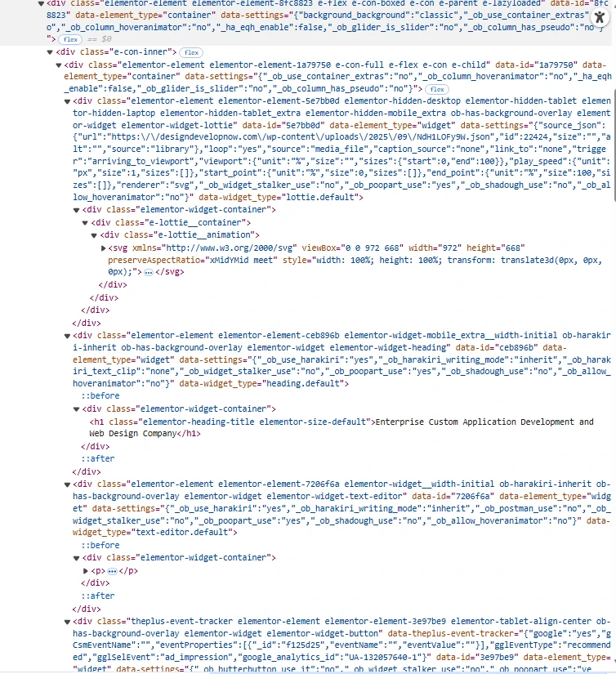Image resolution: width=616 pixels, height=674 pixels.
Task: Click the "Enterprise Custom Application Development" heading text
Action: tap(482, 422)
